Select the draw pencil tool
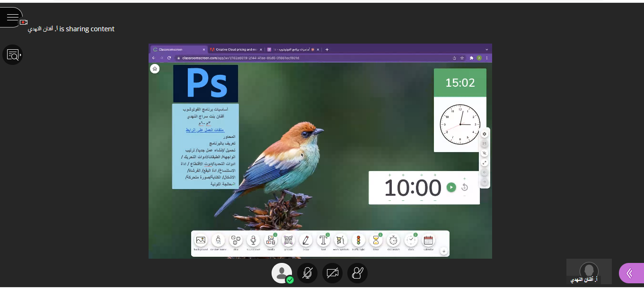Image resolution: width=644 pixels, height=289 pixels. coord(306,241)
